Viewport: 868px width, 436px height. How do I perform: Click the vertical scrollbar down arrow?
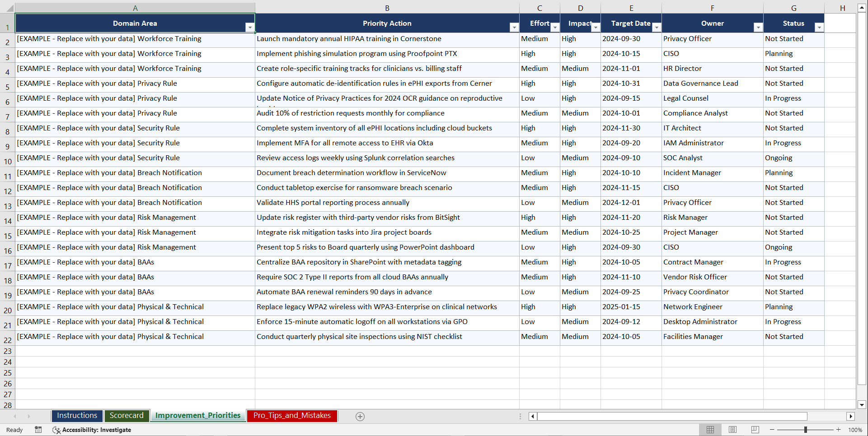point(861,405)
